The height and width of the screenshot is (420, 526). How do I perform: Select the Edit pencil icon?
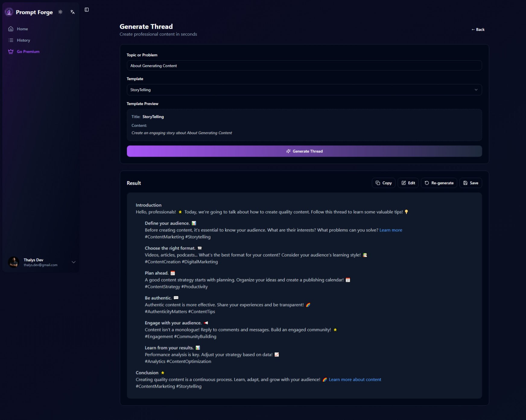click(x=404, y=183)
